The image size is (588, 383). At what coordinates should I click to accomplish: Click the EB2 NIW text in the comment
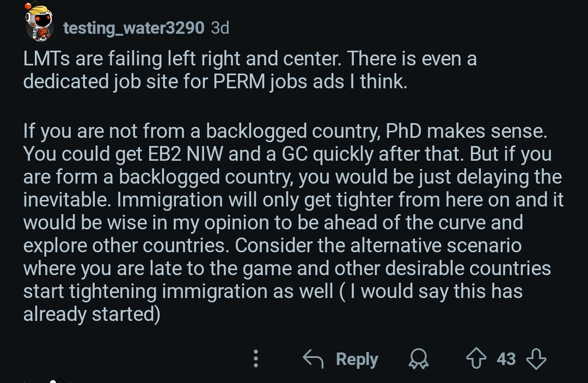tap(185, 154)
